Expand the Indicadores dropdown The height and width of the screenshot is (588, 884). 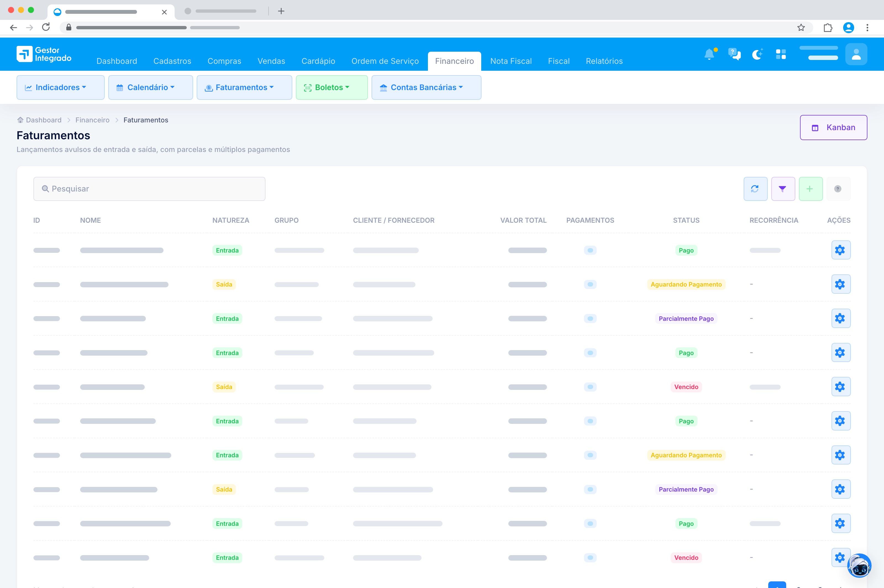[60, 87]
